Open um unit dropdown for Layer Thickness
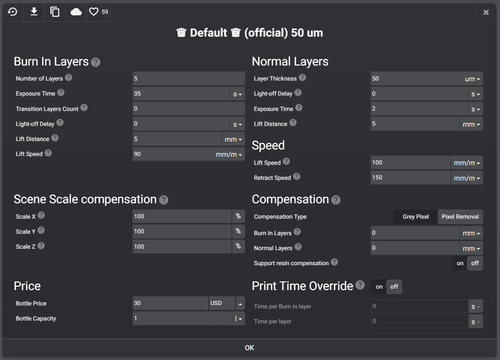Viewport: 500px width, 360px height. [472, 79]
